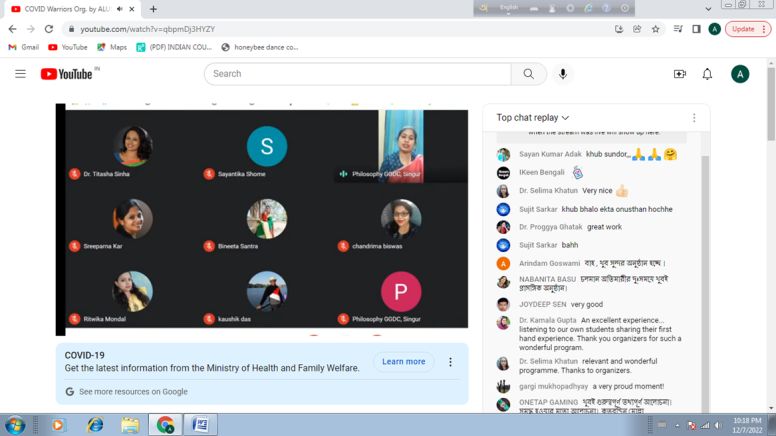This screenshot has height=436, width=776.
Task: Open the notifications bell
Action: pyautogui.click(x=707, y=74)
